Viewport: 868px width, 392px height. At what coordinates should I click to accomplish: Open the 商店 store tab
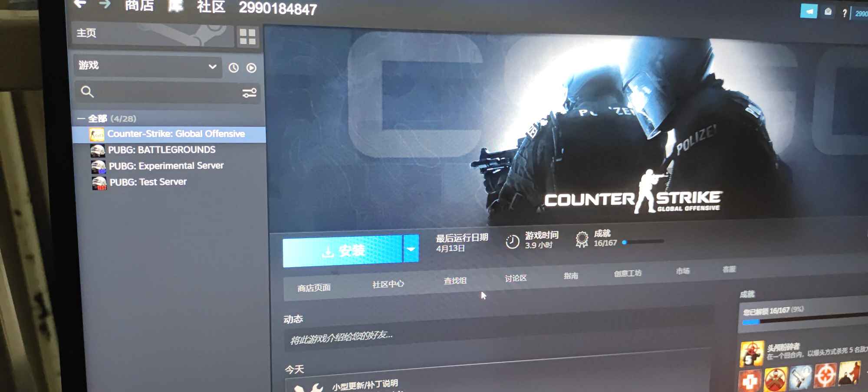click(139, 5)
